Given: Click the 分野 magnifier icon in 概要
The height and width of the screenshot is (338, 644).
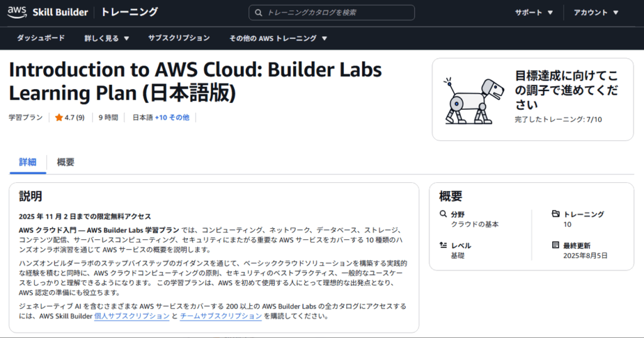Looking at the screenshot, I should point(443,214).
